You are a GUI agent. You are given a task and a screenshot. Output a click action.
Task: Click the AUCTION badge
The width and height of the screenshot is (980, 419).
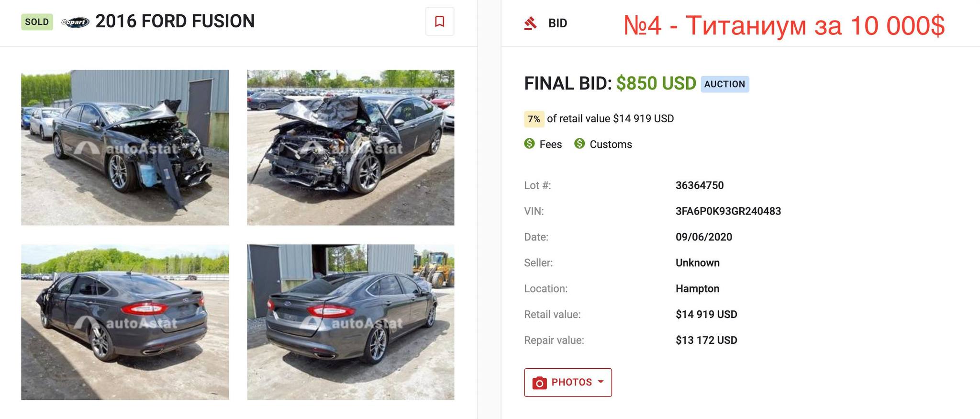724,84
